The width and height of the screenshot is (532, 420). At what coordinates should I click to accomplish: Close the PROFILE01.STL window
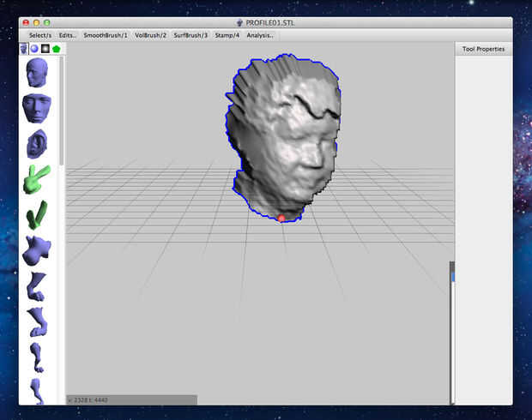coord(26,22)
